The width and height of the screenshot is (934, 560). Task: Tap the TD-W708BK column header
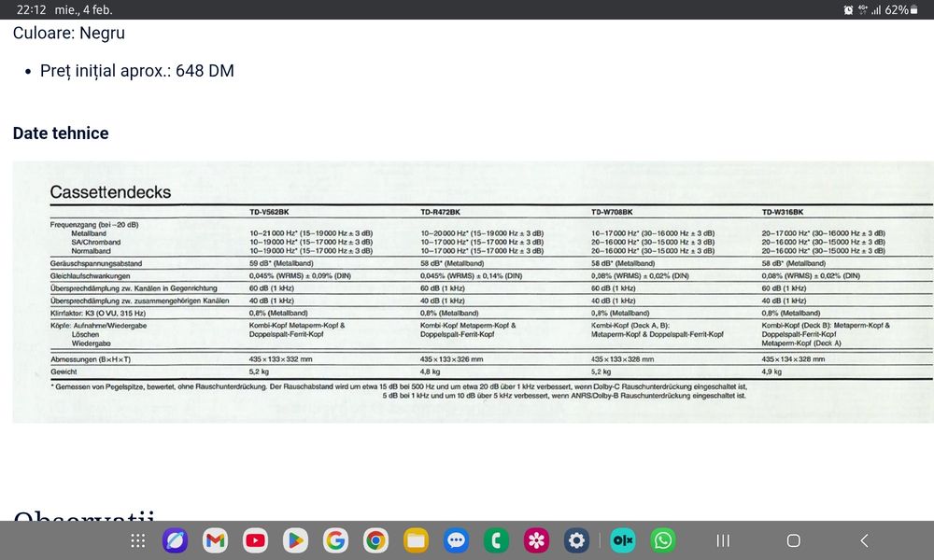[x=612, y=212]
